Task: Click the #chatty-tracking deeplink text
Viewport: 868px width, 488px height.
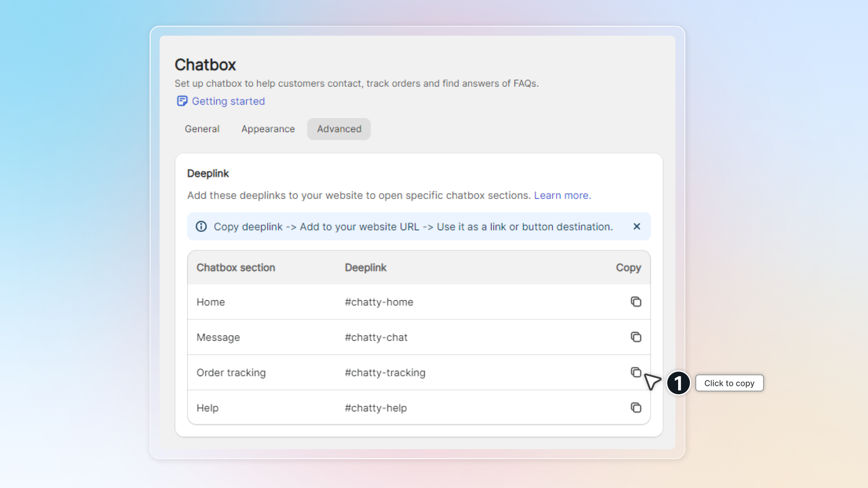Action: click(x=385, y=372)
